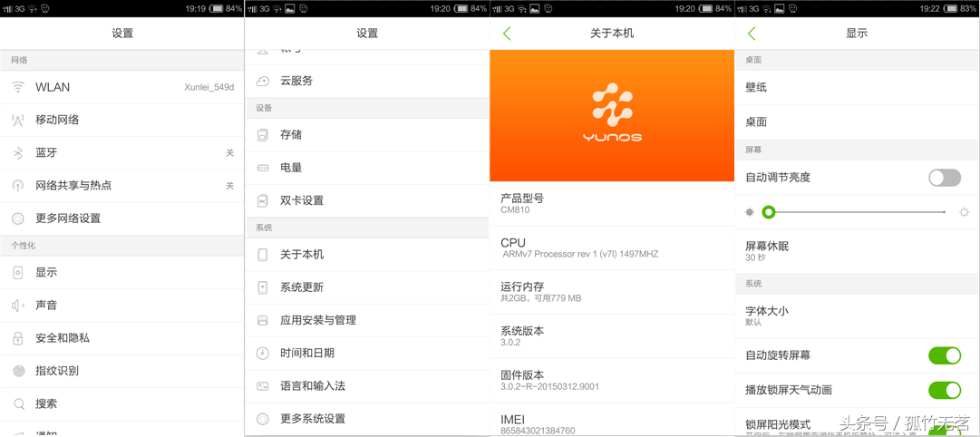Tap the 移动网络 antenna icon

(x=18, y=120)
